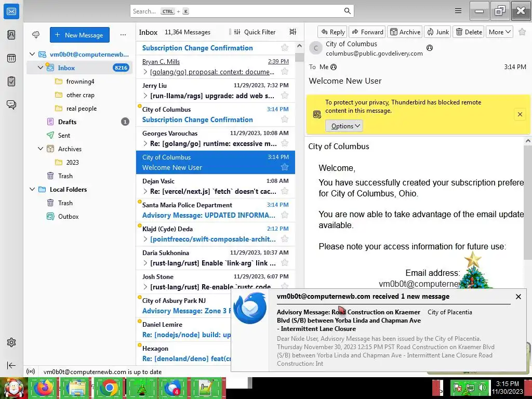Launch Firefox from the taskbar
The image size is (532, 399).
(44, 388)
